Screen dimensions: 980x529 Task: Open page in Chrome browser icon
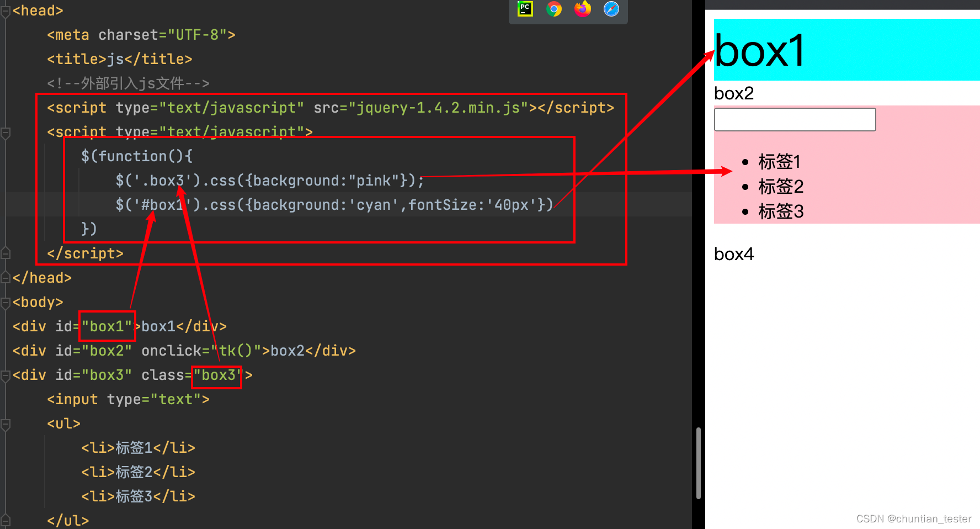coord(554,9)
